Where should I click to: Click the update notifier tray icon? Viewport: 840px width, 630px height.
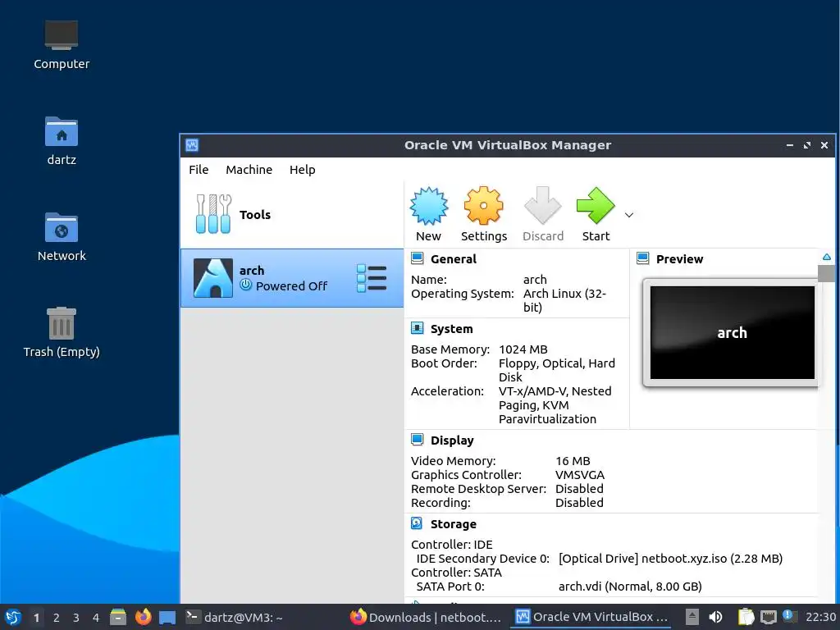point(789,616)
